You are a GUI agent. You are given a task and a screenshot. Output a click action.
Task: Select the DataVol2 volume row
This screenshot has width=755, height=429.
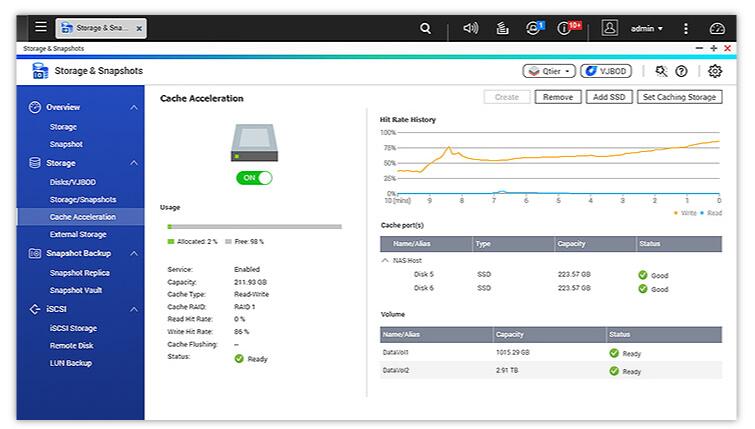tap(551, 370)
